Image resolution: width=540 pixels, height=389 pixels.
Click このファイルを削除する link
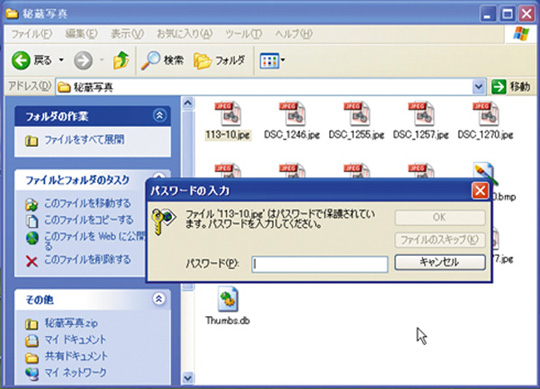tap(87, 259)
